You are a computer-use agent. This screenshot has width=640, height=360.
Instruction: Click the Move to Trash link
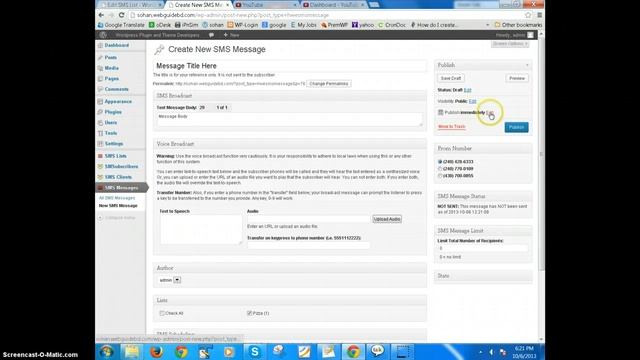click(x=451, y=127)
